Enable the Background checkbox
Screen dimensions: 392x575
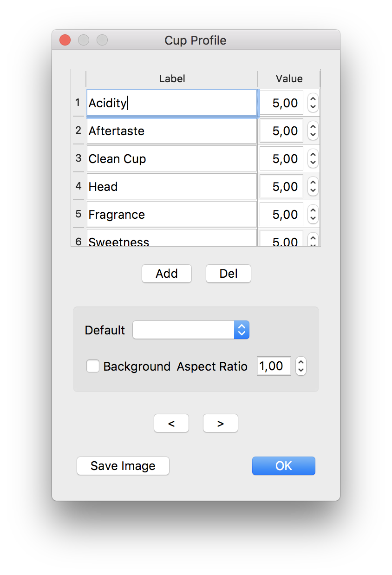coord(93,366)
